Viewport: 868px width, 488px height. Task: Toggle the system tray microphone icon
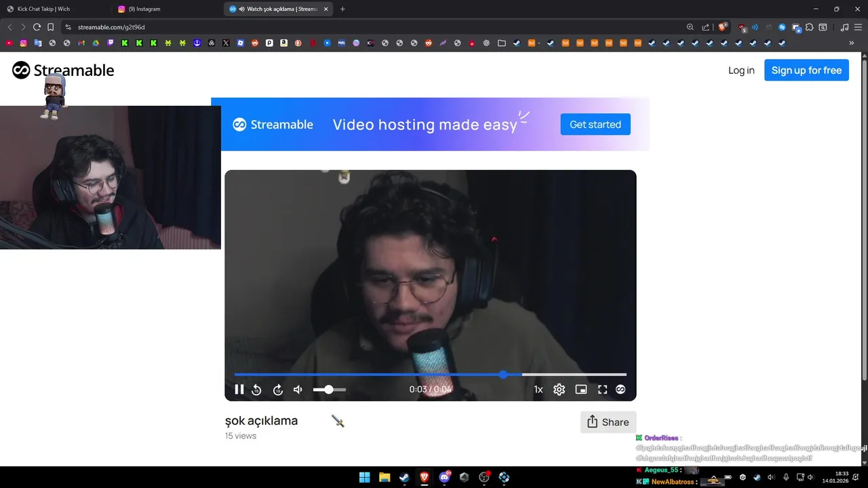[786, 477]
